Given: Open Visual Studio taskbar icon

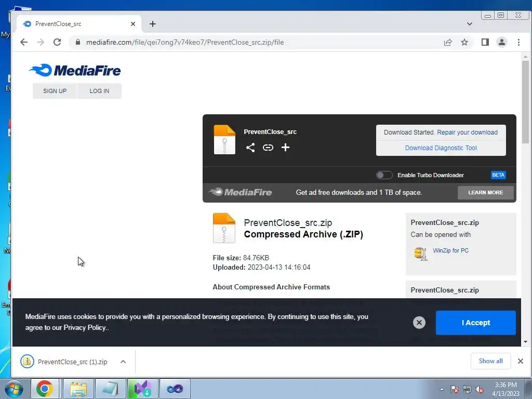Looking at the screenshot, I should (175, 389).
